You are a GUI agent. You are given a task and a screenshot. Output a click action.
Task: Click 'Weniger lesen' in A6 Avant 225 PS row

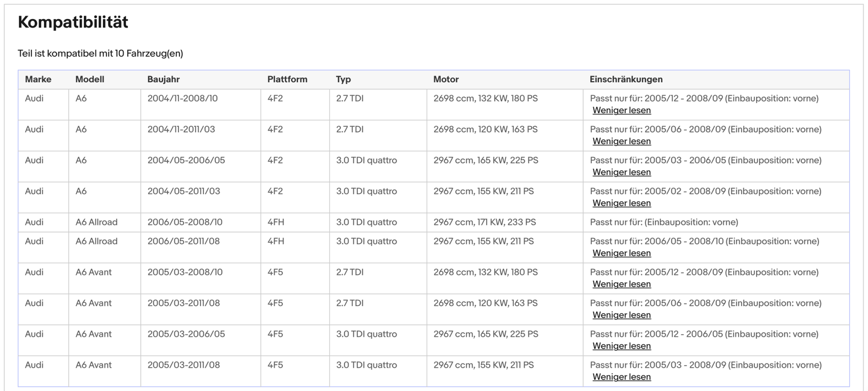click(x=621, y=346)
